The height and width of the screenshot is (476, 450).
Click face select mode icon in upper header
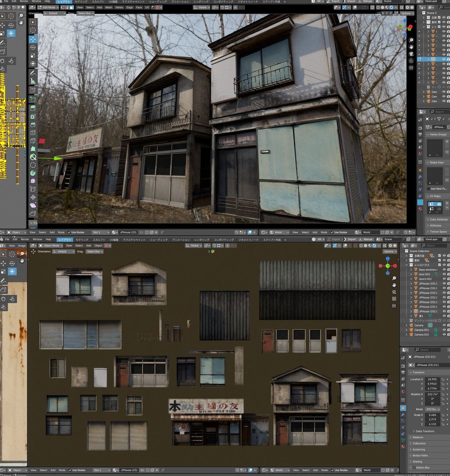point(71,7)
